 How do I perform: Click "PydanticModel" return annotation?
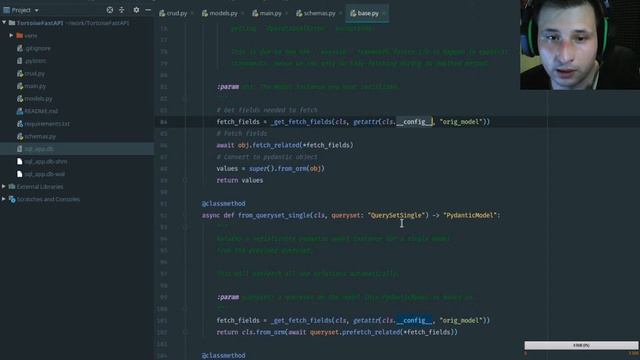tap(470, 215)
